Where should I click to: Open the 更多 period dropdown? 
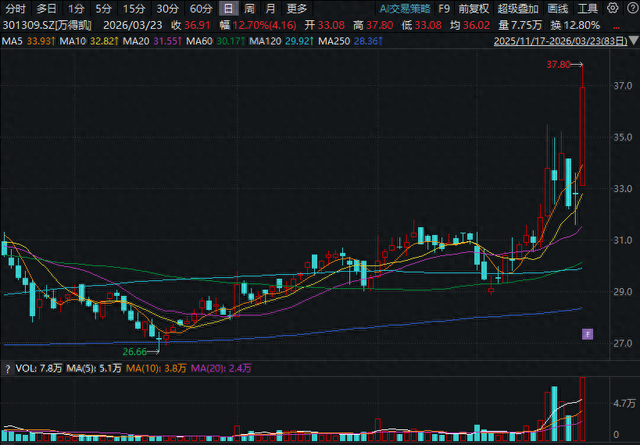(x=297, y=8)
